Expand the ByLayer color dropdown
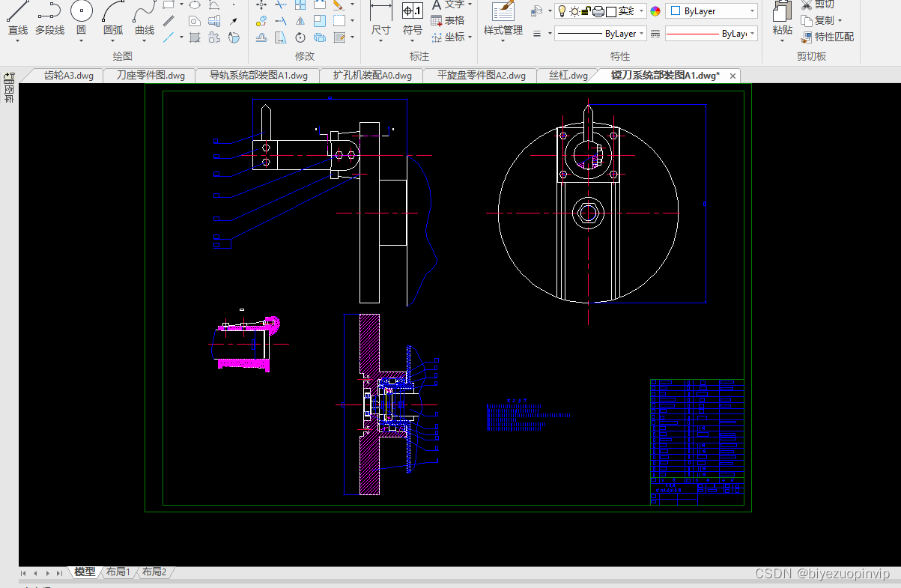 tap(712, 11)
